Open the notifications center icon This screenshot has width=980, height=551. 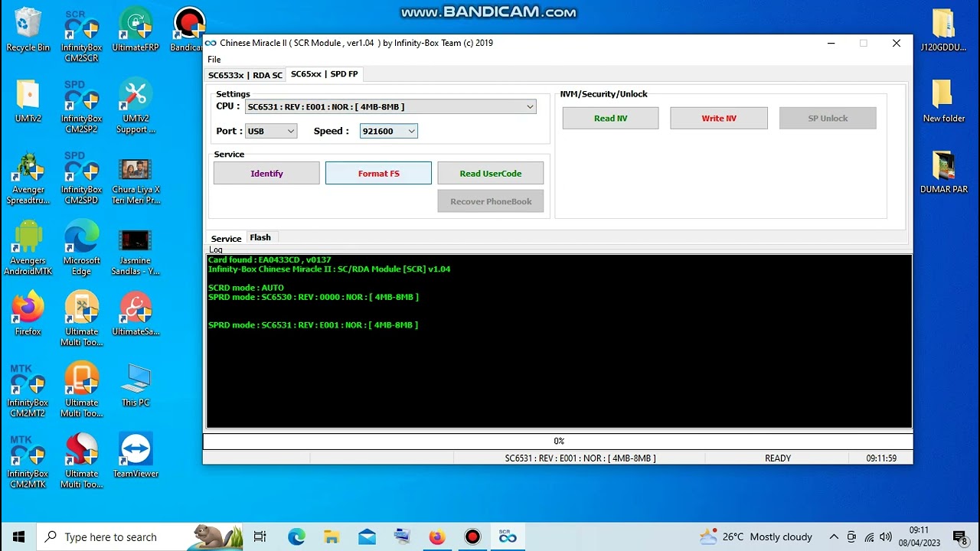click(960, 537)
